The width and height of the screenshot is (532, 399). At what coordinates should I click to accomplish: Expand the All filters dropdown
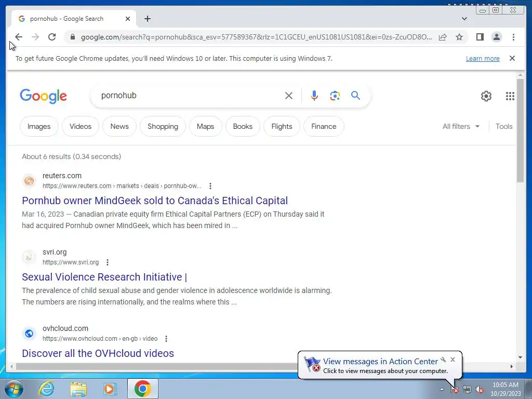click(461, 126)
